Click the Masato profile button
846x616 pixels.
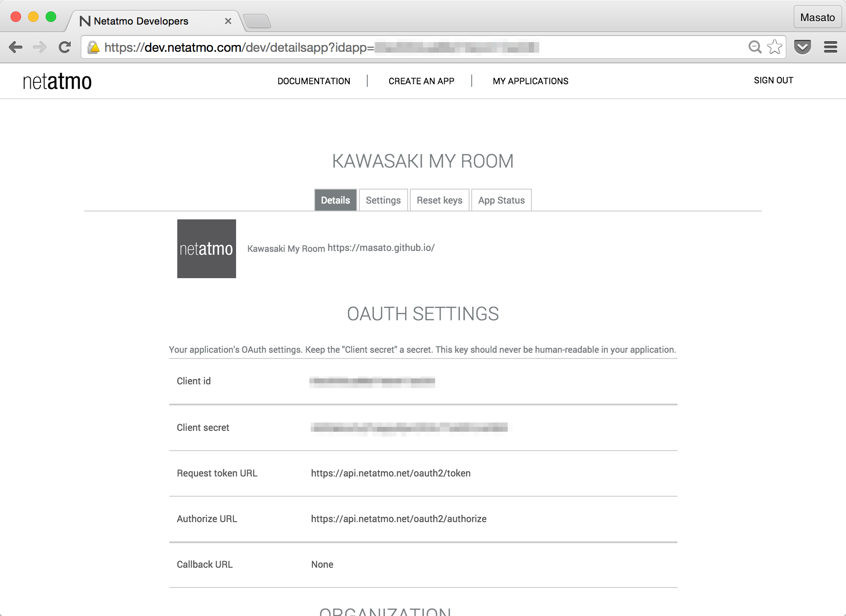tap(817, 18)
